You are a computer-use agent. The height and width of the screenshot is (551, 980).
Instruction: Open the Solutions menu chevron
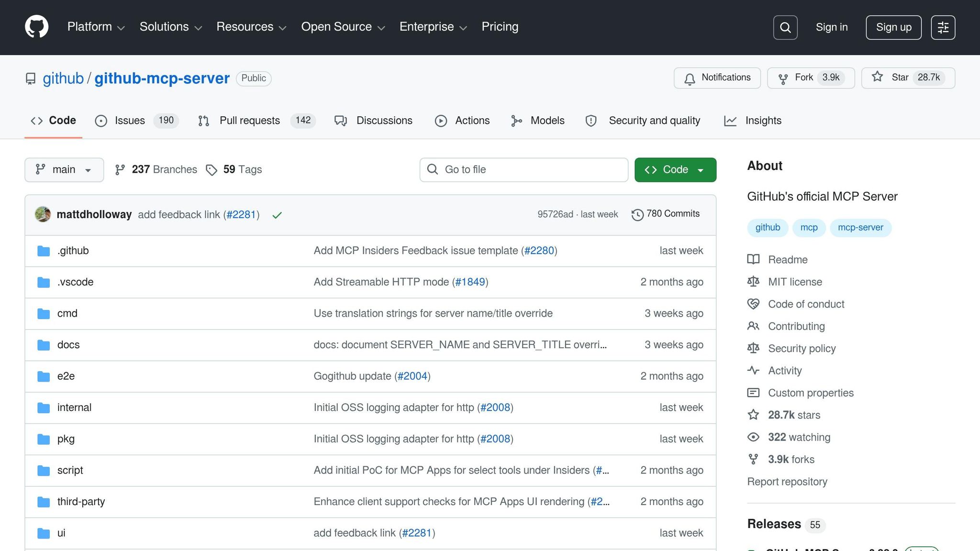pos(198,28)
